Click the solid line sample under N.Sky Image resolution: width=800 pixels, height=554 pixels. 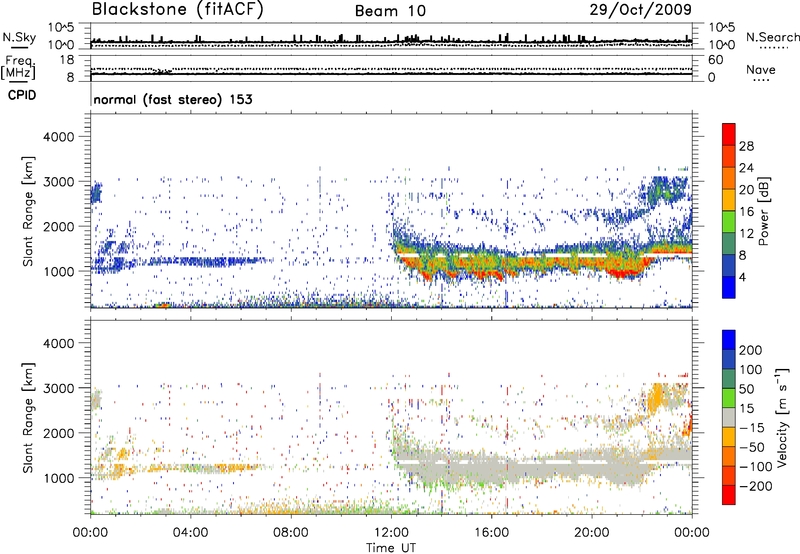(19, 48)
